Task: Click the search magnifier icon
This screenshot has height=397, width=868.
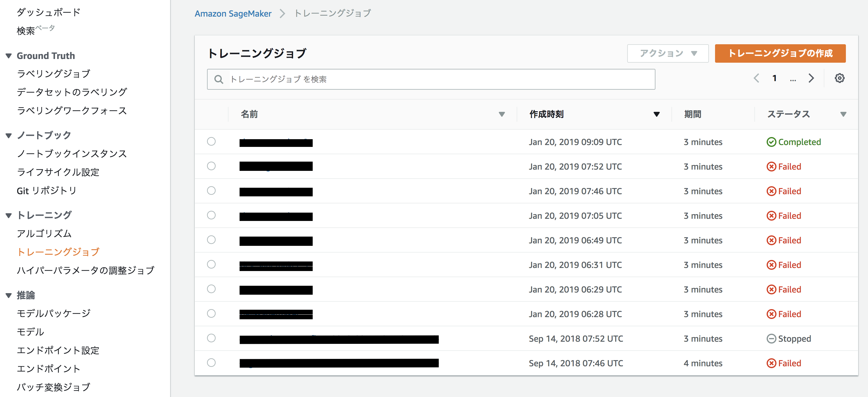Action: click(219, 79)
